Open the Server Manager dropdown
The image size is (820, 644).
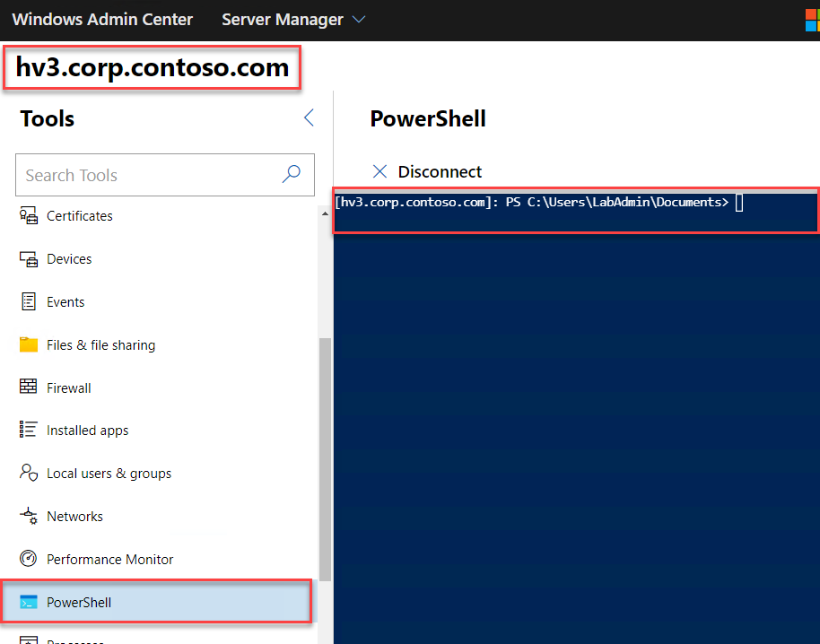(293, 20)
